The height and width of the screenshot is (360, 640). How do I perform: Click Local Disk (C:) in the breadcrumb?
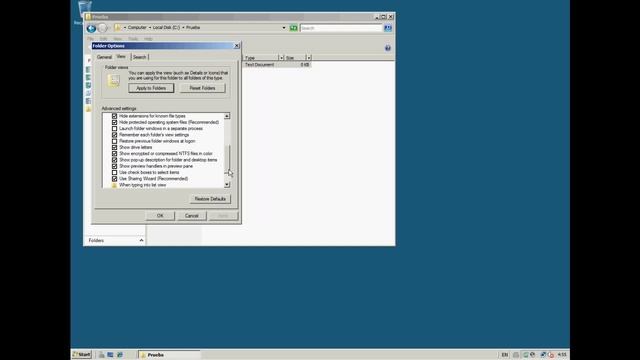point(167,27)
